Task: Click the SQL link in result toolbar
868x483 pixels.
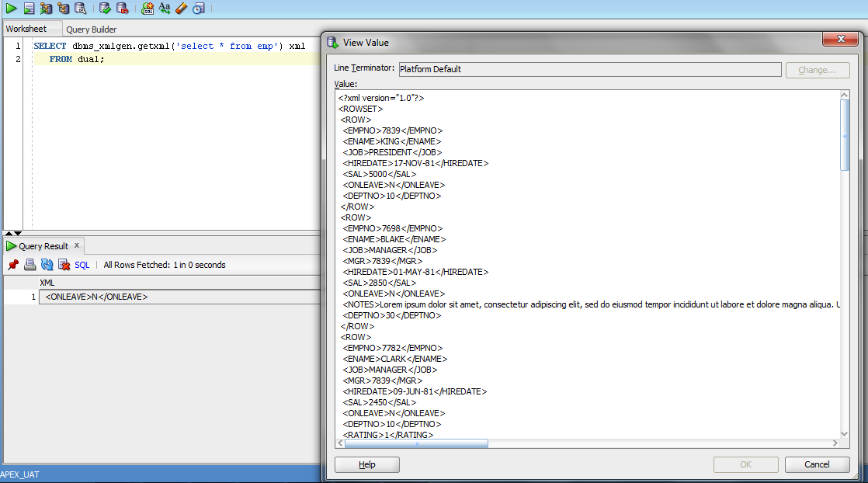Action: tap(82, 265)
